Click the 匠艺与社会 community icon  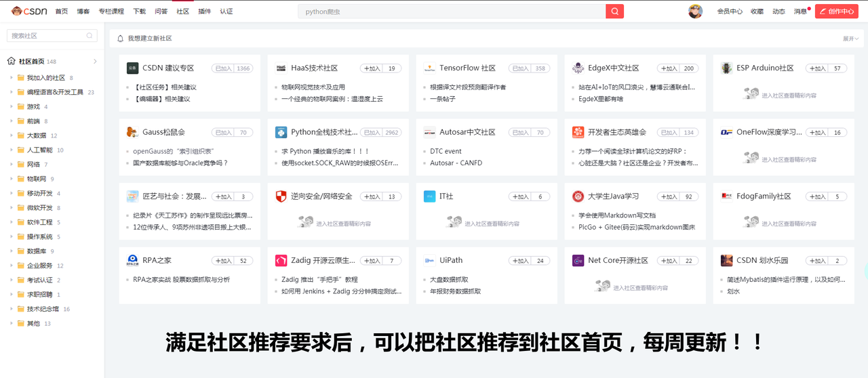click(x=132, y=196)
